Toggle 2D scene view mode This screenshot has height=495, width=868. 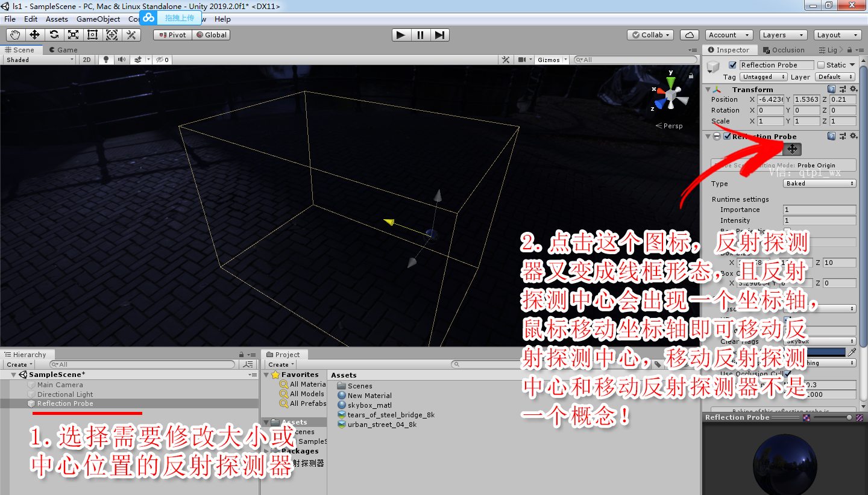tap(87, 60)
